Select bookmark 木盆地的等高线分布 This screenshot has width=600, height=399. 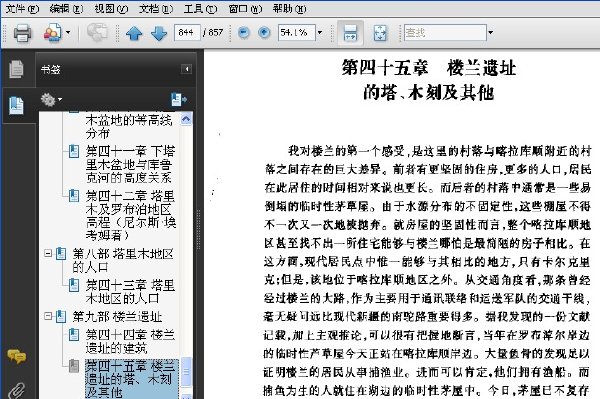(129, 126)
